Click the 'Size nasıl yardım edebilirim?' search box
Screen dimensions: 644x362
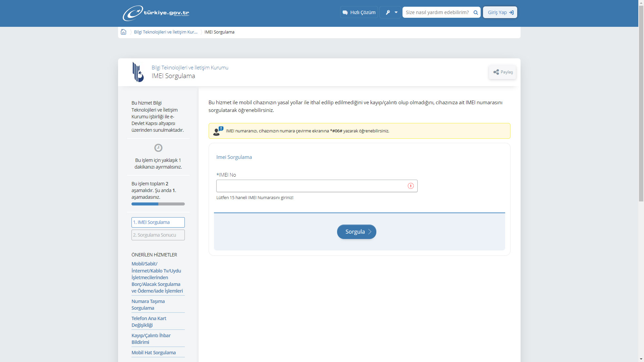[437, 12]
